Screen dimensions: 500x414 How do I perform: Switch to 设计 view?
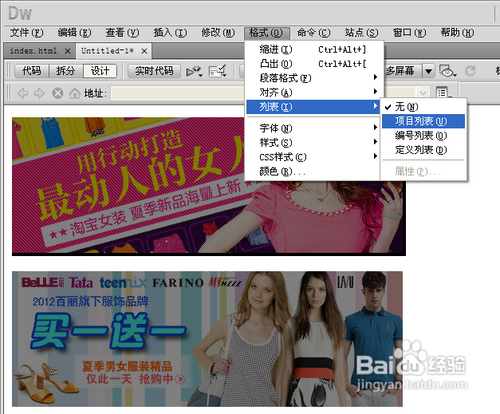click(100, 71)
